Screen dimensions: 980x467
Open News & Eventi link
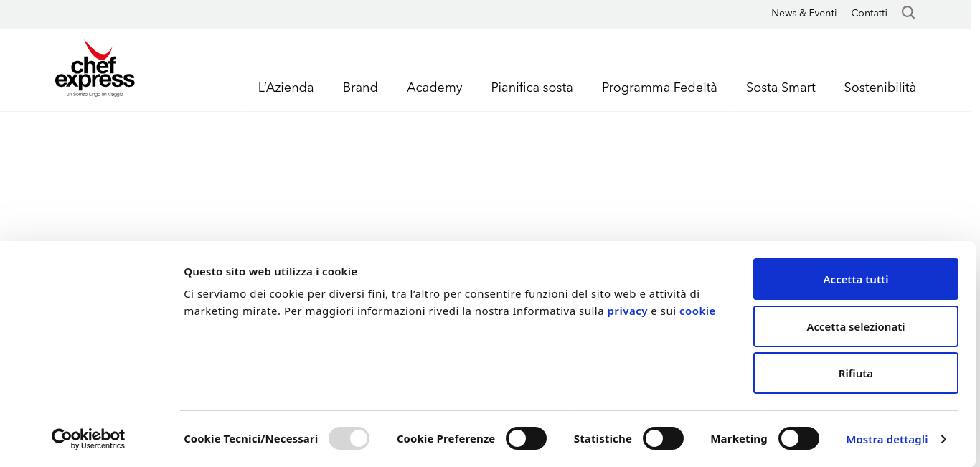coord(804,13)
